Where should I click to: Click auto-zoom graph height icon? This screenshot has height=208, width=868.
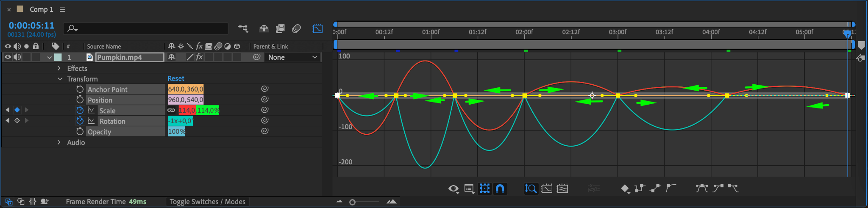[x=531, y=189]
